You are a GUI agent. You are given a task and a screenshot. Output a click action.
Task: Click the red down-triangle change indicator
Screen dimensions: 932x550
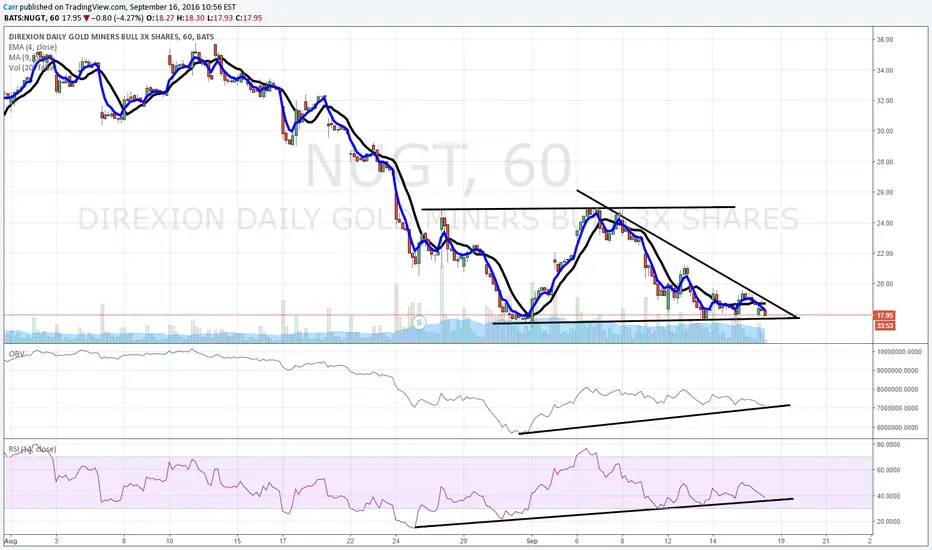[86, 18]
